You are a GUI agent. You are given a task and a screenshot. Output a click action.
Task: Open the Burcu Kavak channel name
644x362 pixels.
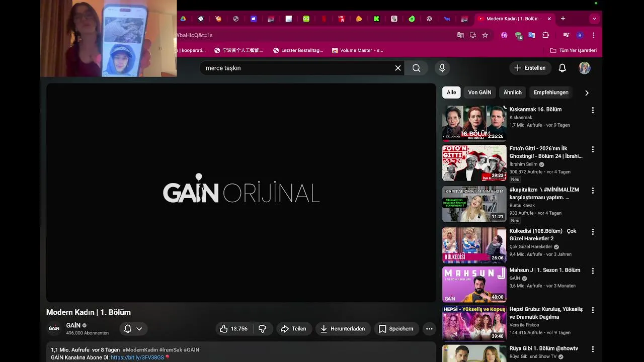coord(522,206)
